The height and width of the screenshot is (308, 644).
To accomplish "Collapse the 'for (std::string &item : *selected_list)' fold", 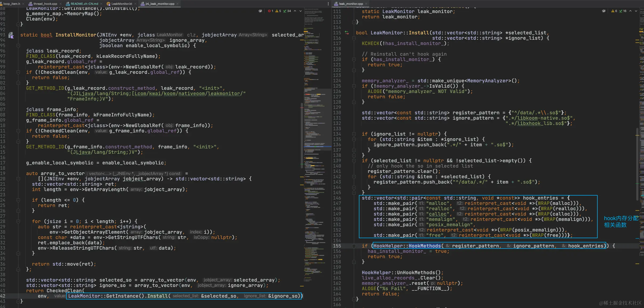I will pyautogui.click(x=354, y=177).
